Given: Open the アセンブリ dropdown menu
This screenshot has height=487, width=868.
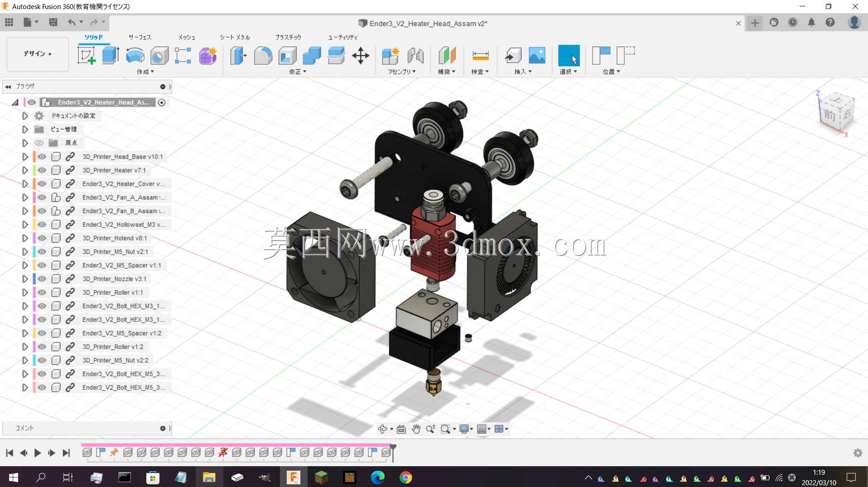Looking at the screenshot, I should coord(402,72).
